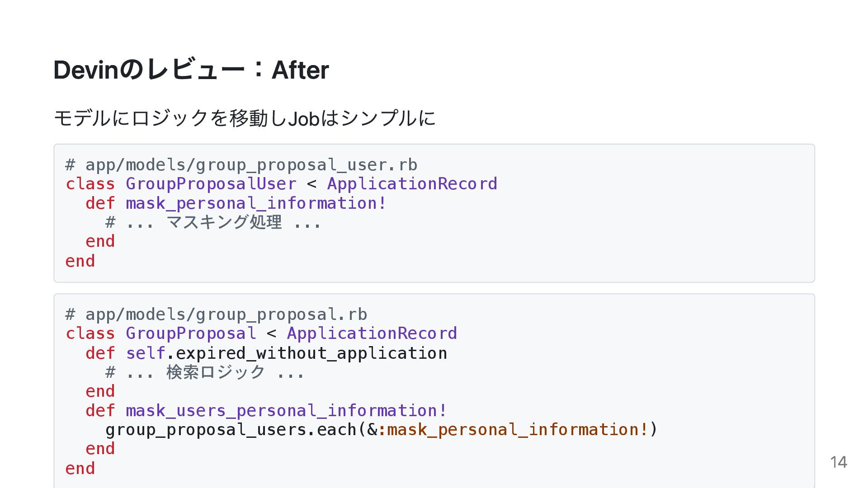Click slide page number 14

pos(838,462)
